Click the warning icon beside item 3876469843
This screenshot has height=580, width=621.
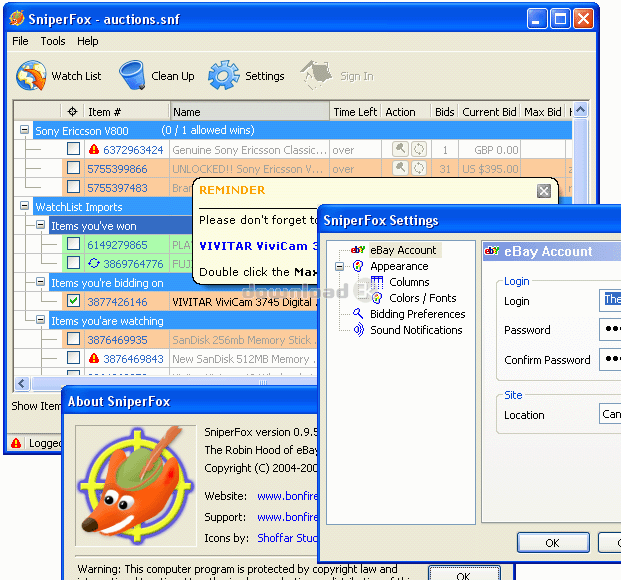(94, 359)
